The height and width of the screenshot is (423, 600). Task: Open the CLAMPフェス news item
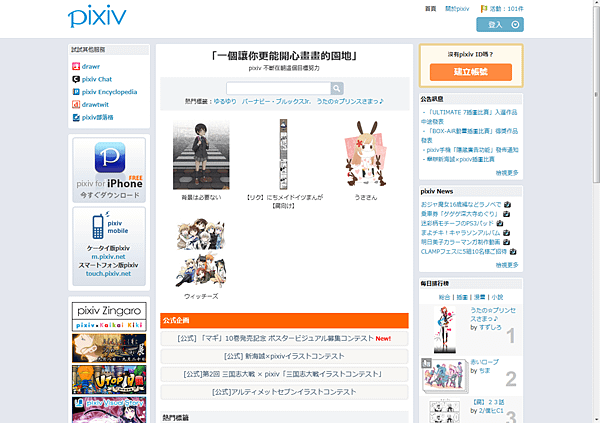(464, 252)
